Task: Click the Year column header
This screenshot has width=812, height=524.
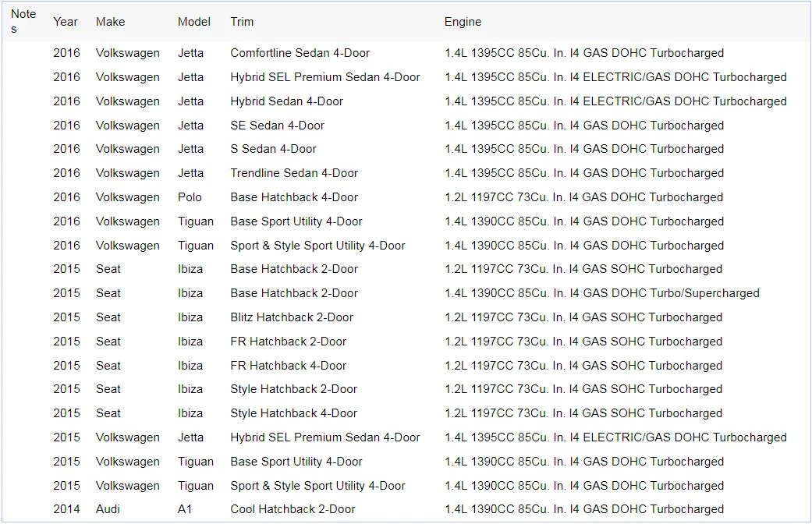Action: click(66, 22)
